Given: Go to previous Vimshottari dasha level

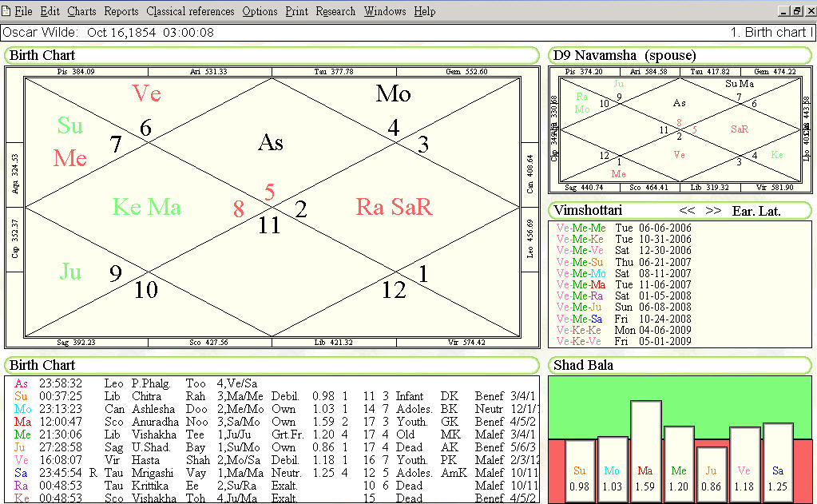Looking at the screenshot, I should pos(686,211).
